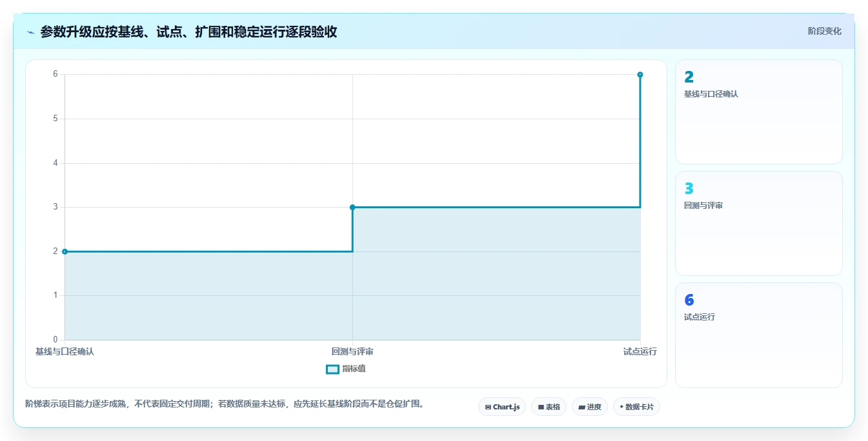This screenshot has height=441, width=868.
Task: Open the 试点运行 data card
Action: click(759, 335)
